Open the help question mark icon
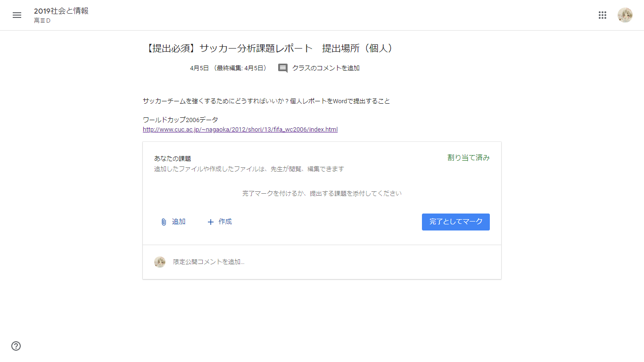This screenshot has width=644, height=362. (x=16, y=346)
